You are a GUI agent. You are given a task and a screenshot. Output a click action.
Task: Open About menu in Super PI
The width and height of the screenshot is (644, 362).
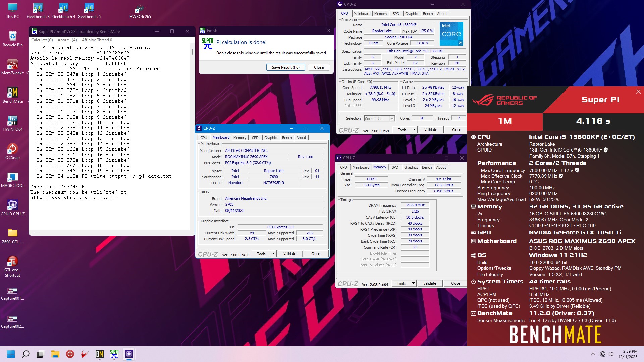[67, 40]
